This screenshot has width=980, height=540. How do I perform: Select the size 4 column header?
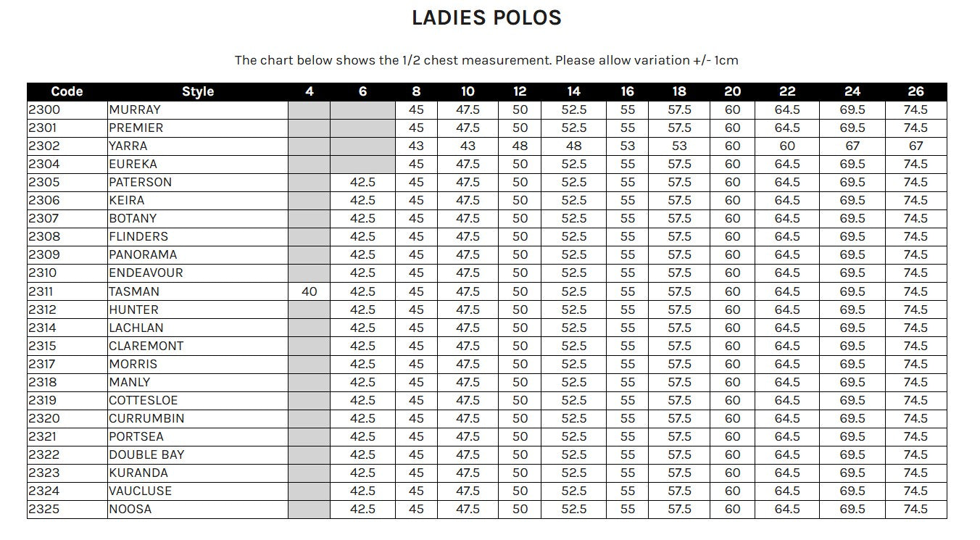tap(310, 91)
